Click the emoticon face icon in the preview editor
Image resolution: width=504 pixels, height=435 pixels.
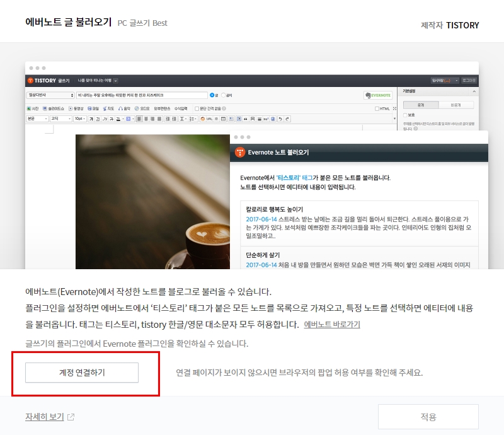click(x=202, y=119)
